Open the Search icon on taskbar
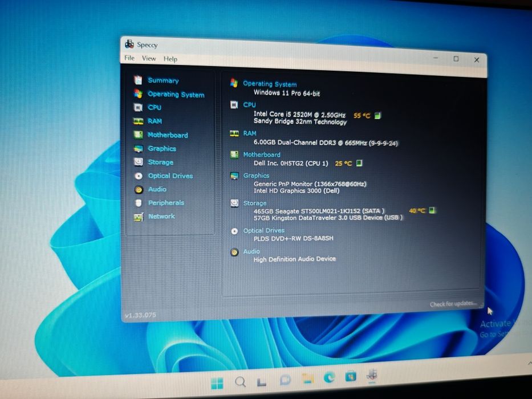Screen dimensions: 532x399 tap(240, 382)
